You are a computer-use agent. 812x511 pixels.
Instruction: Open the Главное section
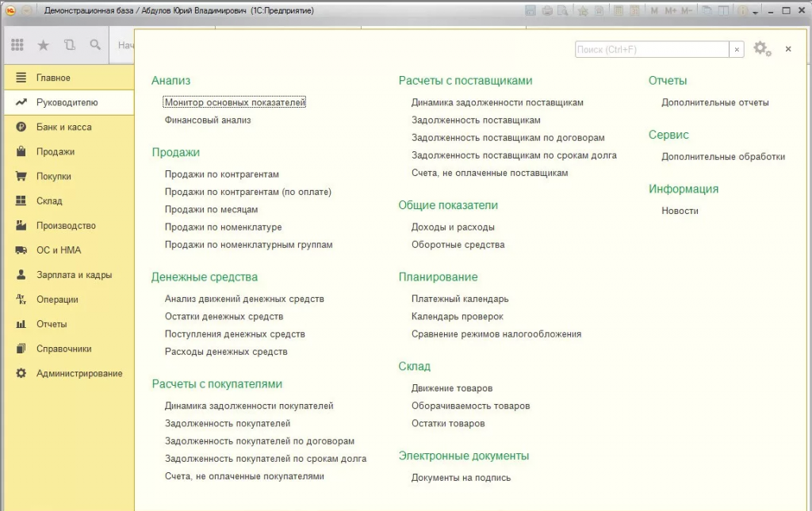pos(69,78)
